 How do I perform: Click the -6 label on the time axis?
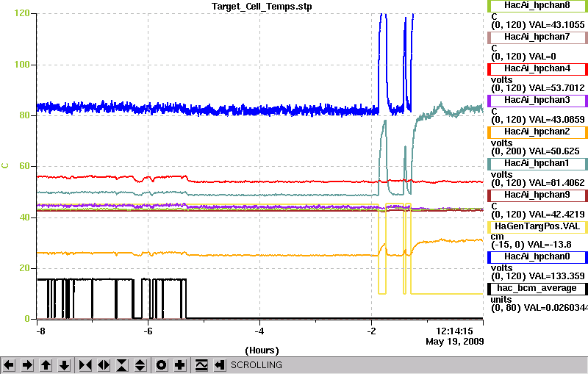pos(148,331)
